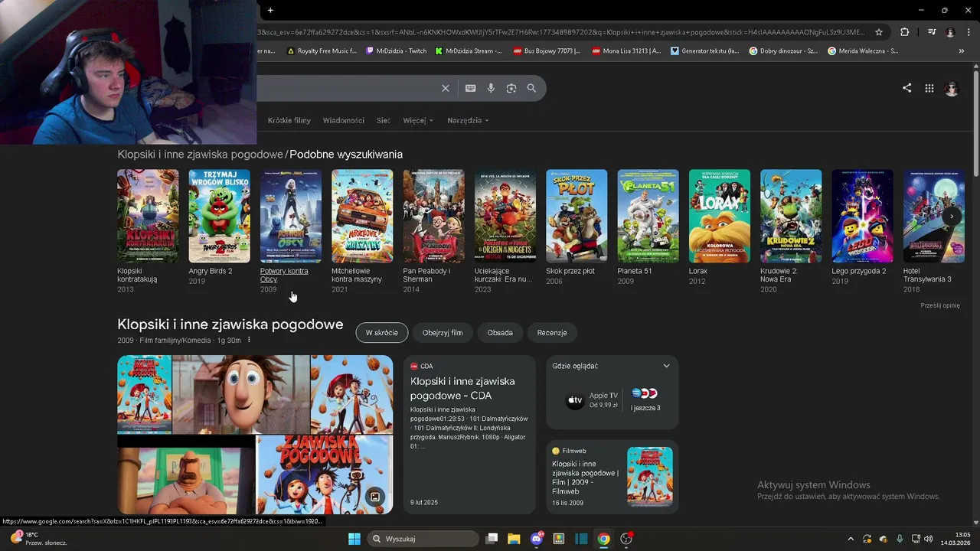Open the MrDzidzia Stream bookmark
980x551 pixels.
(468, 51)
